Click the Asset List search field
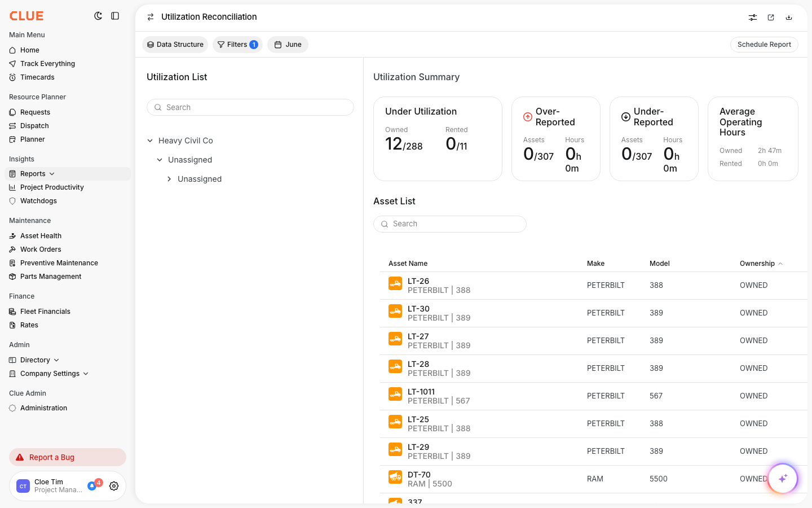 450,224
